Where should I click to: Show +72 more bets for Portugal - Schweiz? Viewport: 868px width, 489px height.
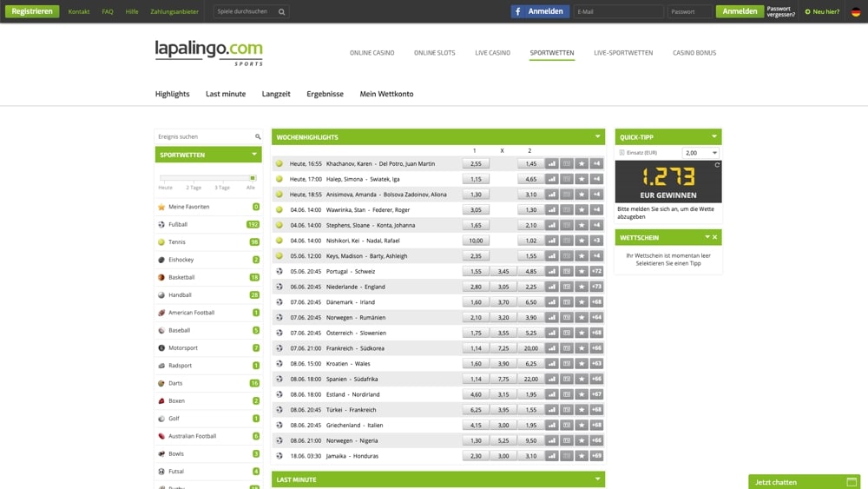(x=596, y=271)
